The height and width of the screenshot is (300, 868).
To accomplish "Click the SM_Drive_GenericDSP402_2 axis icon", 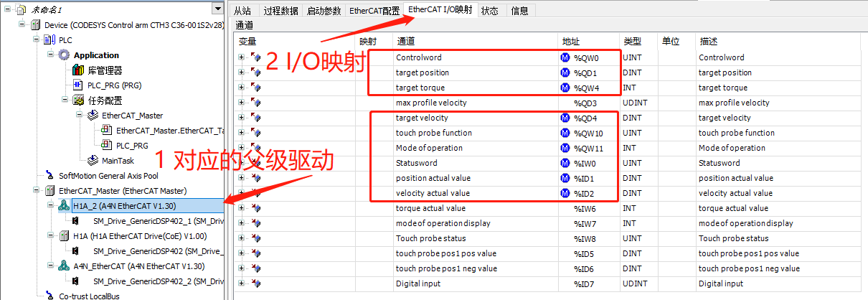I will click(x=75, y=281).
